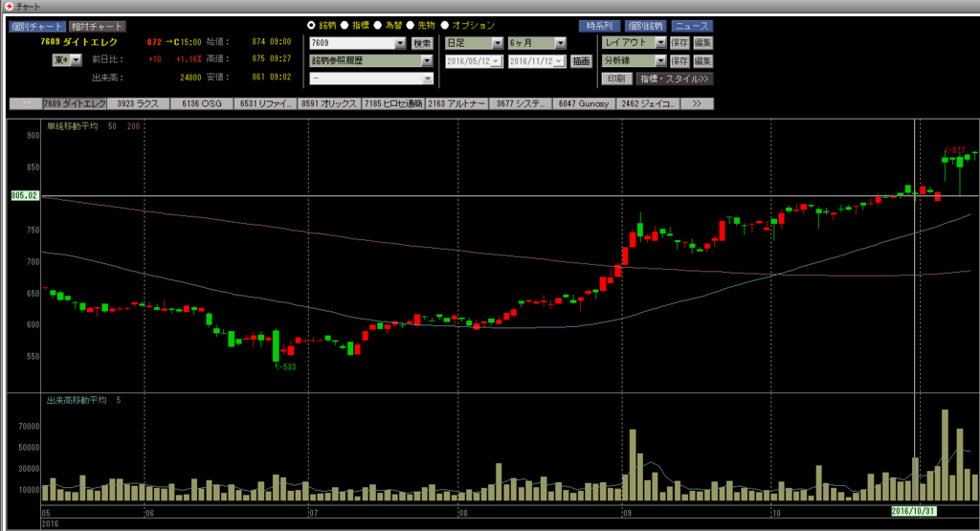Click the current price 872 value
The height and width of the screenshot is (531, 980).
[x=154, y=42]
